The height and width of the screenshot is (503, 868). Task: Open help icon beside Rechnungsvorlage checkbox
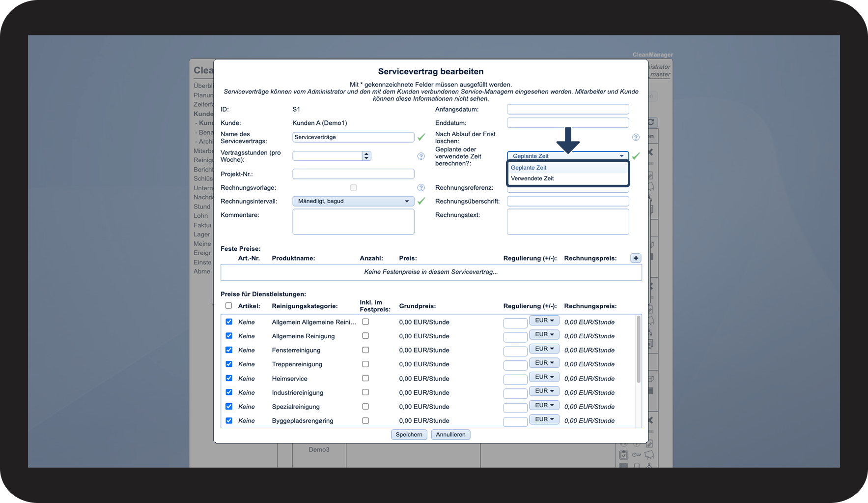tap(421, 187)
